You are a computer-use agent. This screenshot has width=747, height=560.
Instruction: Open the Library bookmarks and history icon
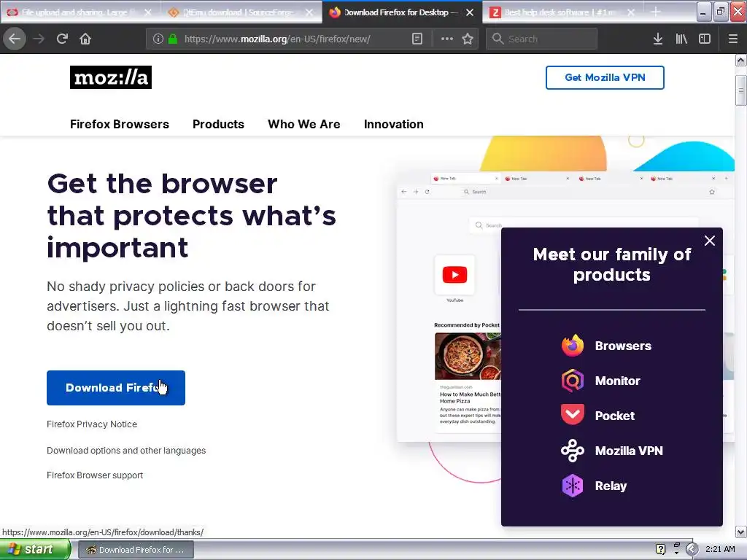[x=681, y=39]
